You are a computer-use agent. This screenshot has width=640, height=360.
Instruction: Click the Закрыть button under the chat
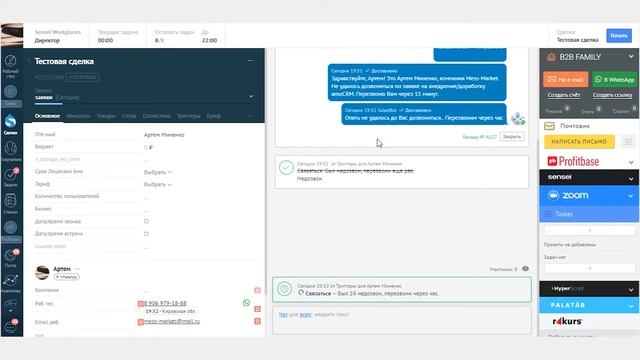pos(512,137)
